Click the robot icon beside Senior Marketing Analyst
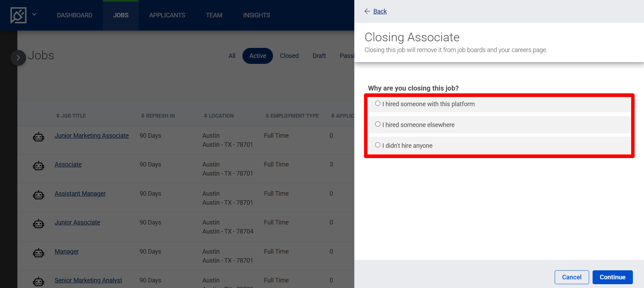 click(x=39, y=282)
